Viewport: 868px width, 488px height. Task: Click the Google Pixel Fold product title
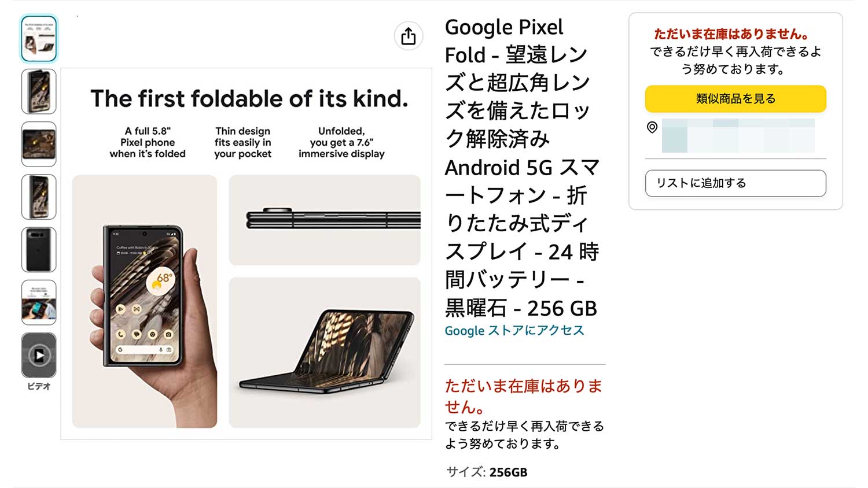(x=521, y=168)
